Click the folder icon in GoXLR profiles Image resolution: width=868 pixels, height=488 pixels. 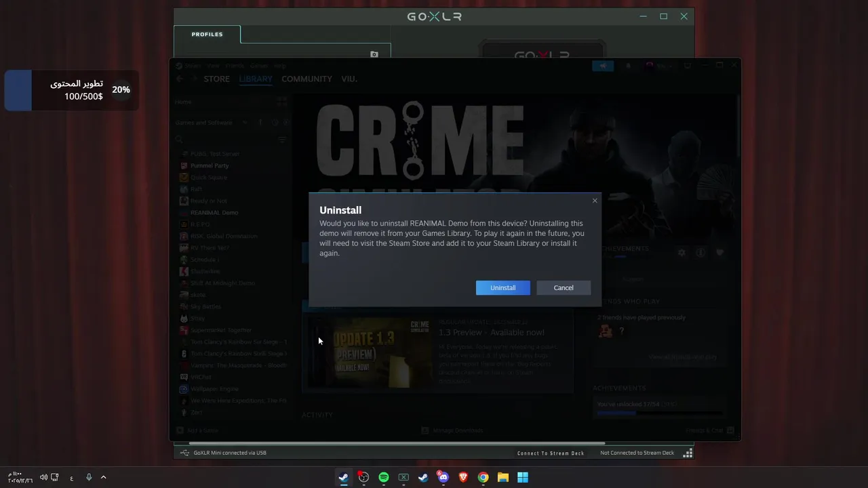[x=374, y=54]
